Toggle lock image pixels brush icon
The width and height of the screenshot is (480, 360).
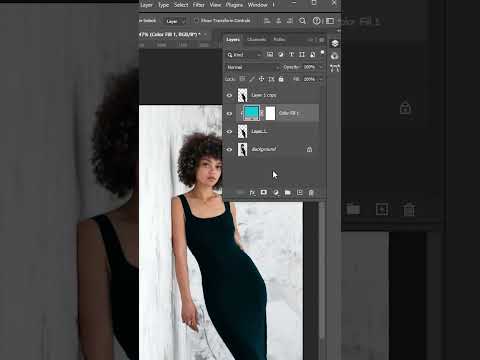click(252, 79)
